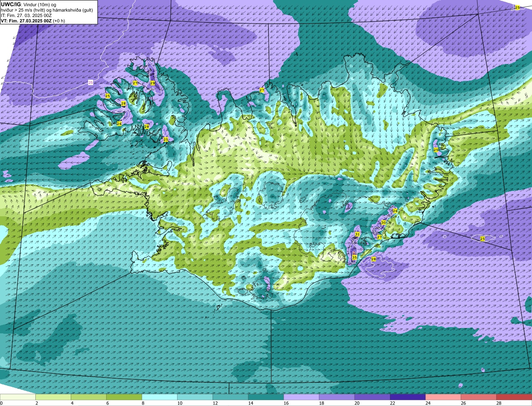Select the 25 gust marker in the East Fjords
This screenshot has height=406, width=532.
click(x=436, y=149)
